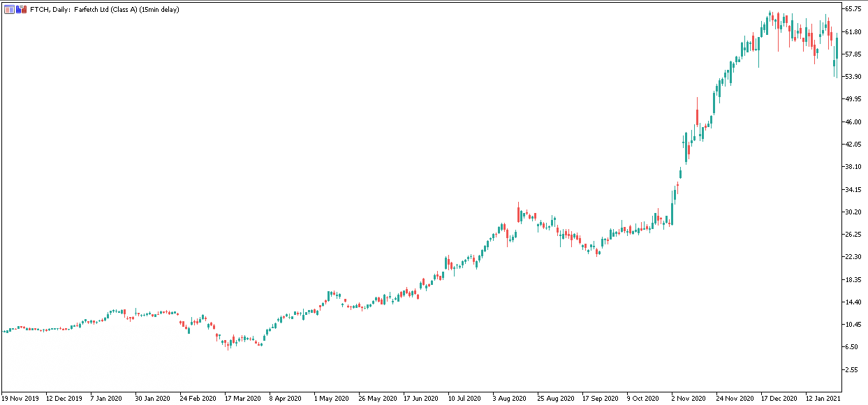Click the 3 Aug 2020 date label
This screenshot has height=405, width=868.
510,398
